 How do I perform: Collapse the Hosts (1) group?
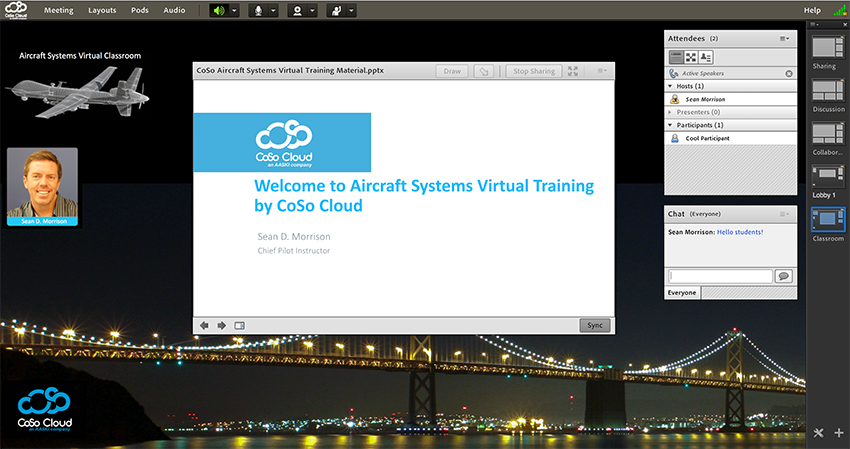tap(671, 86)
